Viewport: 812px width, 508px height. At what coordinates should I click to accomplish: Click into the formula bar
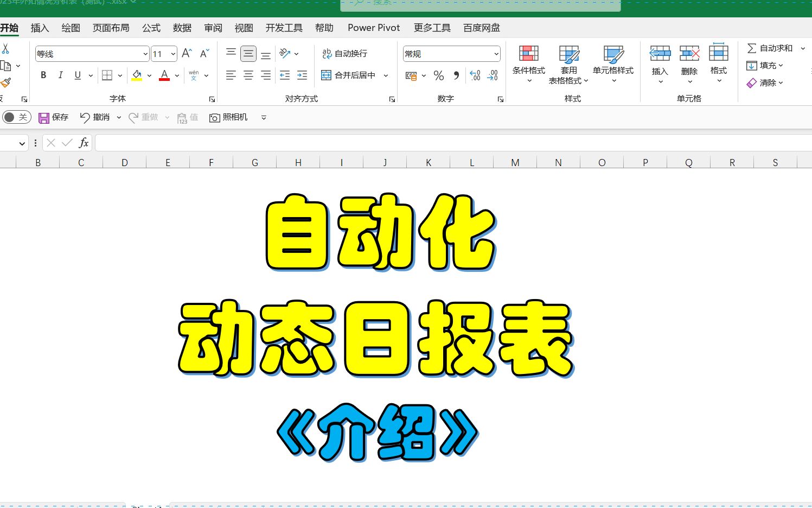[453, 143]
